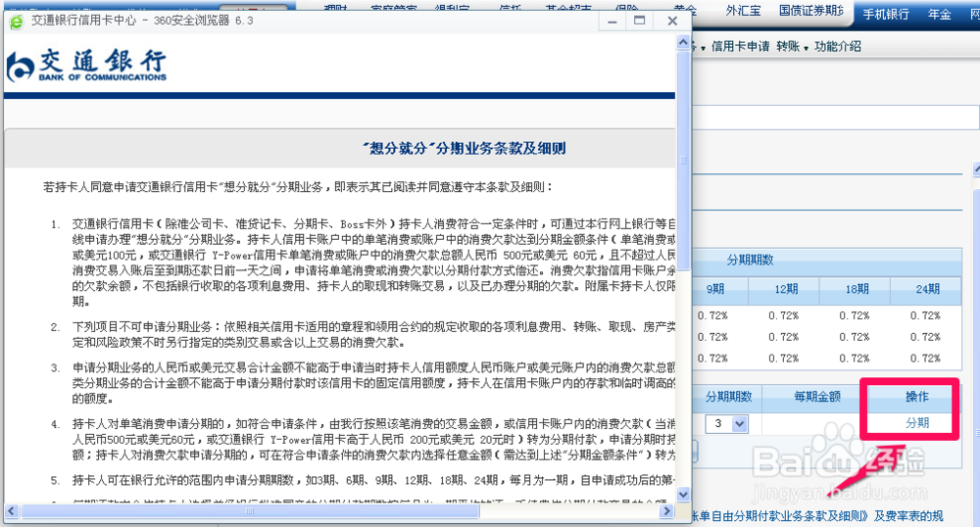Image resolution: width=980 pixels, height=527 pixels.
Task: Click the horizontal scrollbar left arrow
Action: 12,510
